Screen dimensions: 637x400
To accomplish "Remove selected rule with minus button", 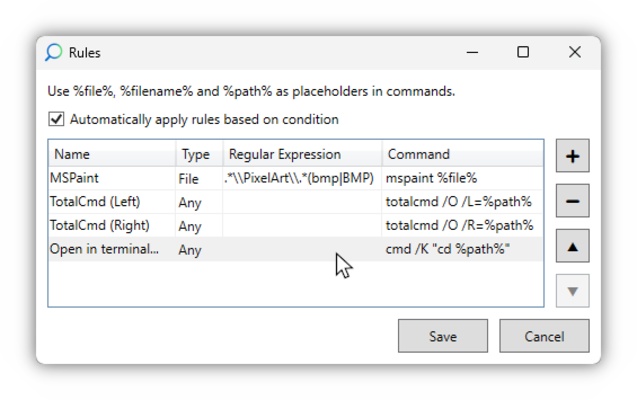I will pyautogui.click(x=572, y=201).
